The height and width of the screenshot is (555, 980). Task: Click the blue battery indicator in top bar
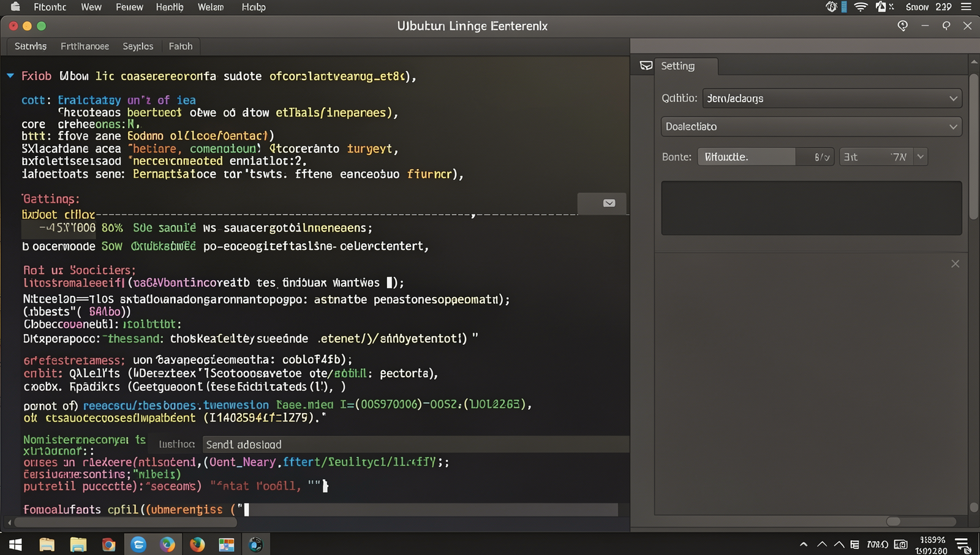click(845, 7)
